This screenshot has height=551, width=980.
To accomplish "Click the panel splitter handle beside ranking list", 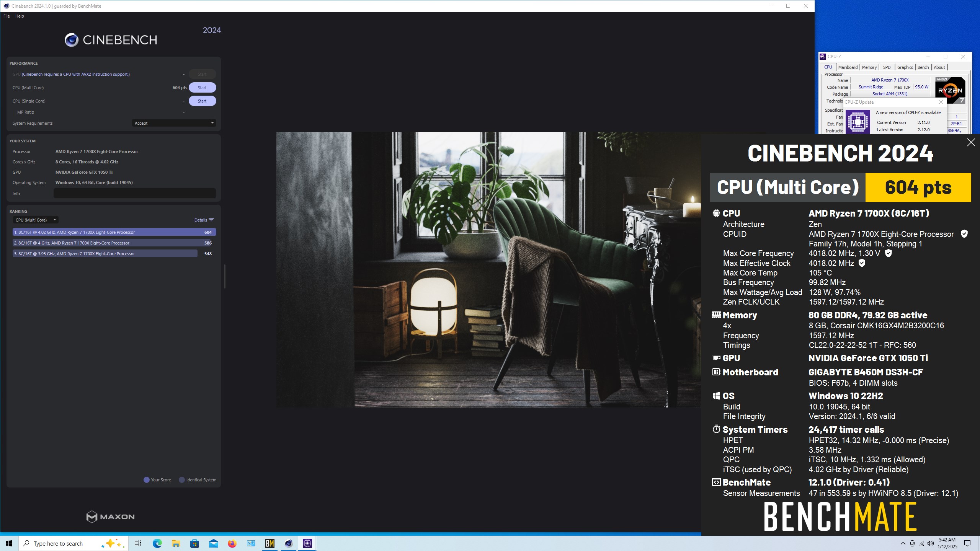I will point(225,276).
